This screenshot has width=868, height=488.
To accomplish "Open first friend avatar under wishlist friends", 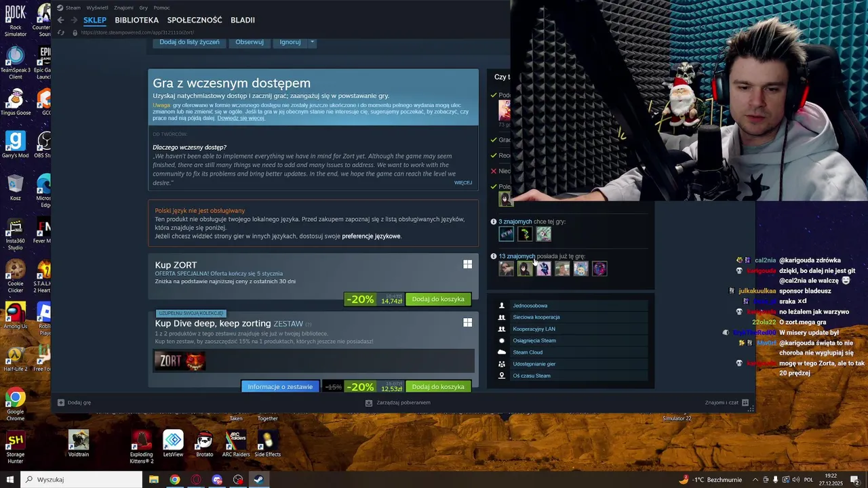I will click(507, 234).
